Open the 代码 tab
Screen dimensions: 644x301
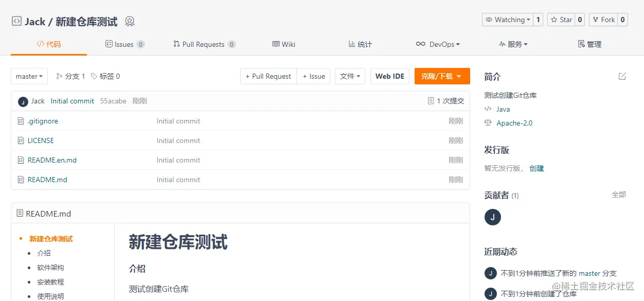(x=49, y=44)
